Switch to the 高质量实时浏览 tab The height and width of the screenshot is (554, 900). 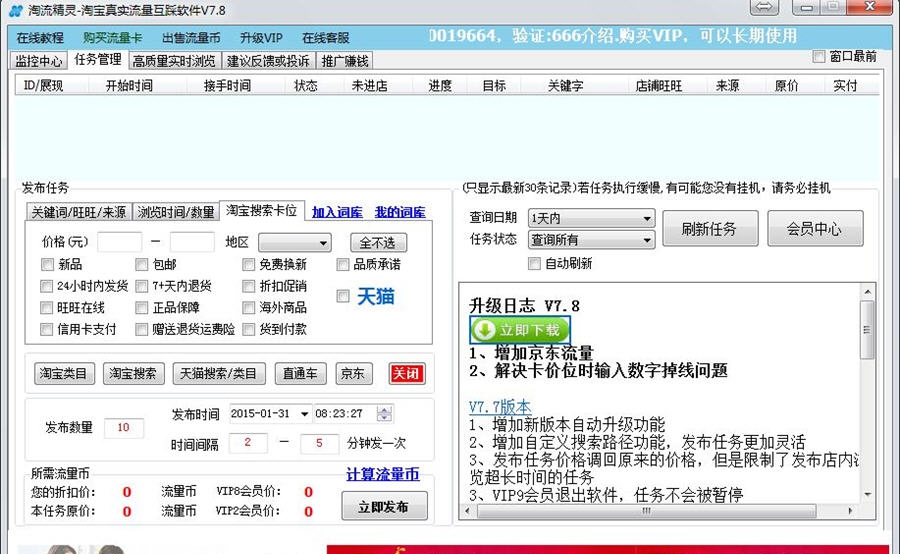pyautogui.click(x=174, y=61)
